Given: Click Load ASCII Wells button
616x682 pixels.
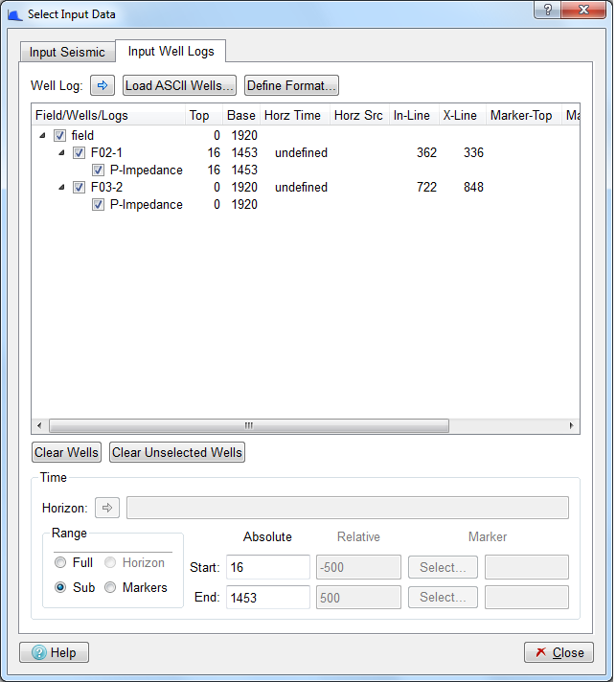Looking at the screenshot, I should [179, 85].
